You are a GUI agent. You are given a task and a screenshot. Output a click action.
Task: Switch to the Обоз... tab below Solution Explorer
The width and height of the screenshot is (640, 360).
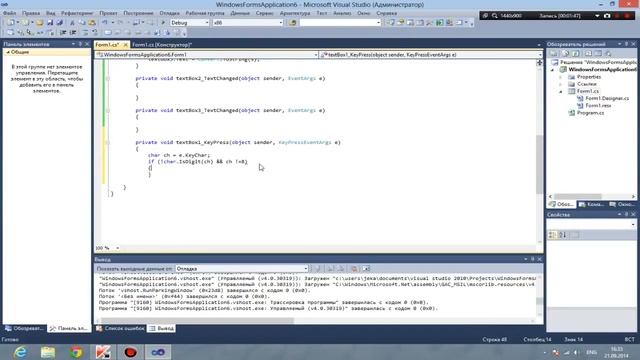click(x=562, y=204)
